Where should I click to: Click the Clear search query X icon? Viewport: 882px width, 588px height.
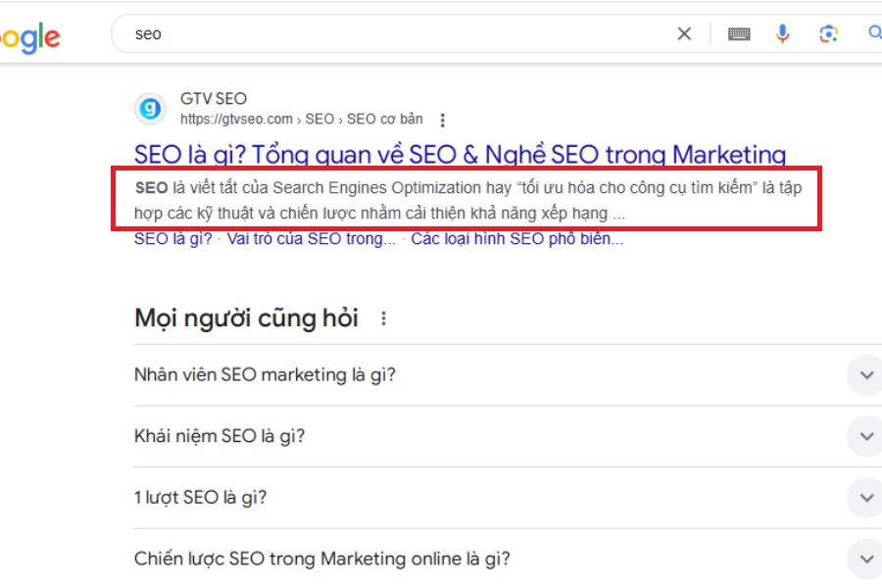click(x=683, y=32)
